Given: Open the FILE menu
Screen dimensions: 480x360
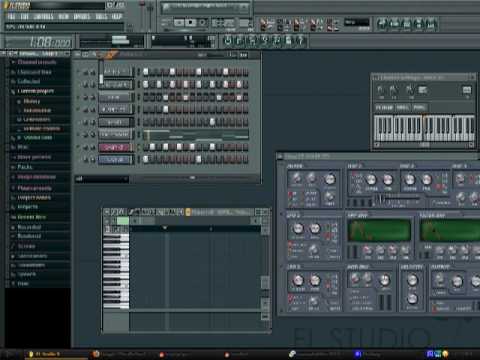Looking at the screenshot, I should [11, 16].
